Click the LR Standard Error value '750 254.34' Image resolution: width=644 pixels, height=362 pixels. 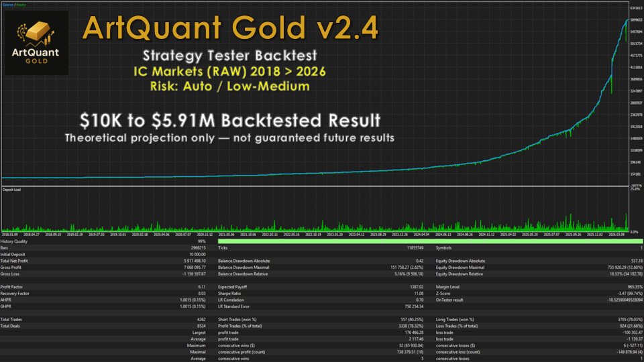pos(414,306)
